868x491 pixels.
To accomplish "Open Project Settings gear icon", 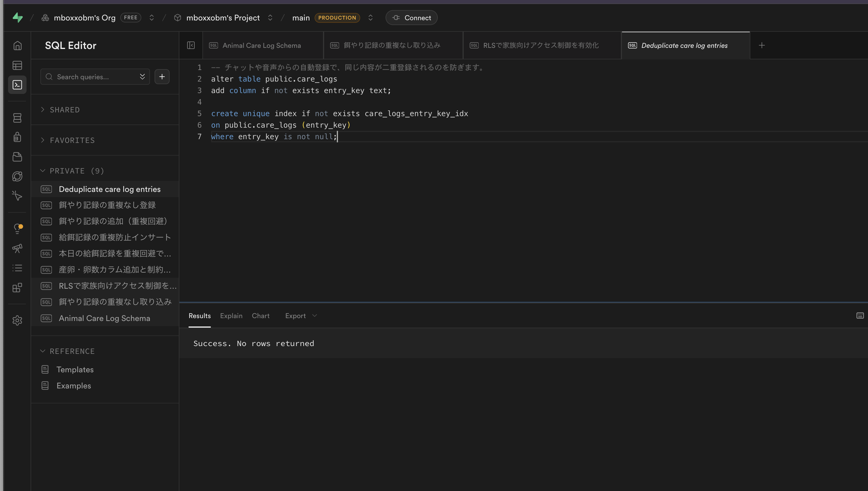I will tap(17, 320).
